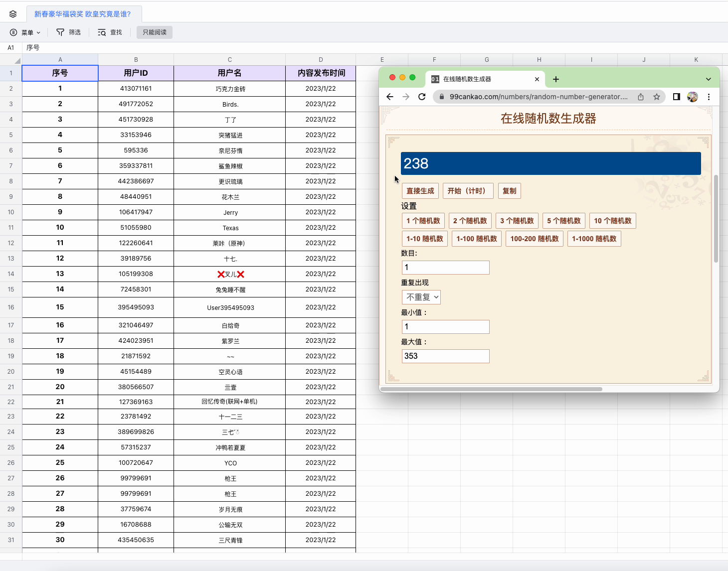Image resolution: width=728 pixels, height=571 pixels.
Task: Reload the random number page
Action: coord(422,97)
